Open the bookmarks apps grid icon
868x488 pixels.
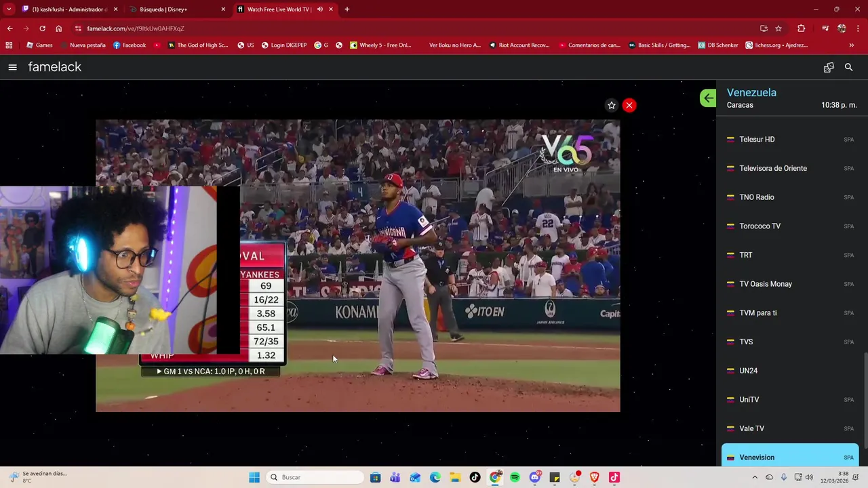(9, 45)
